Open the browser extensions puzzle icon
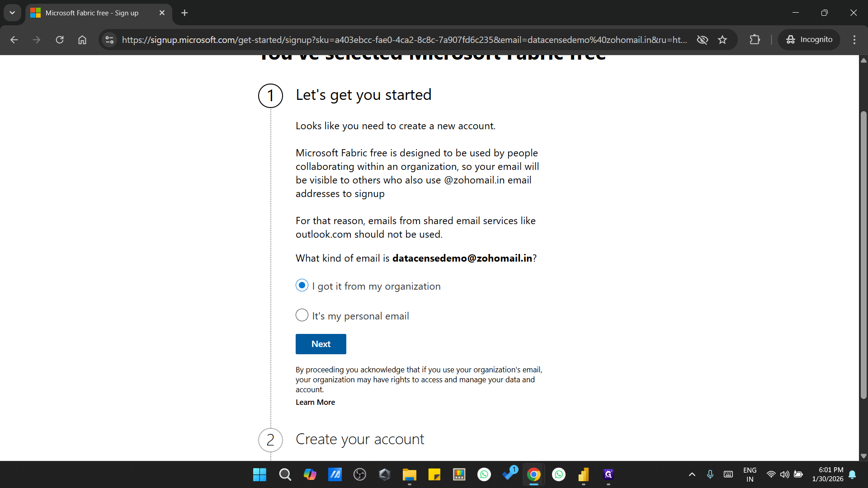 click(x=755, y=40)
